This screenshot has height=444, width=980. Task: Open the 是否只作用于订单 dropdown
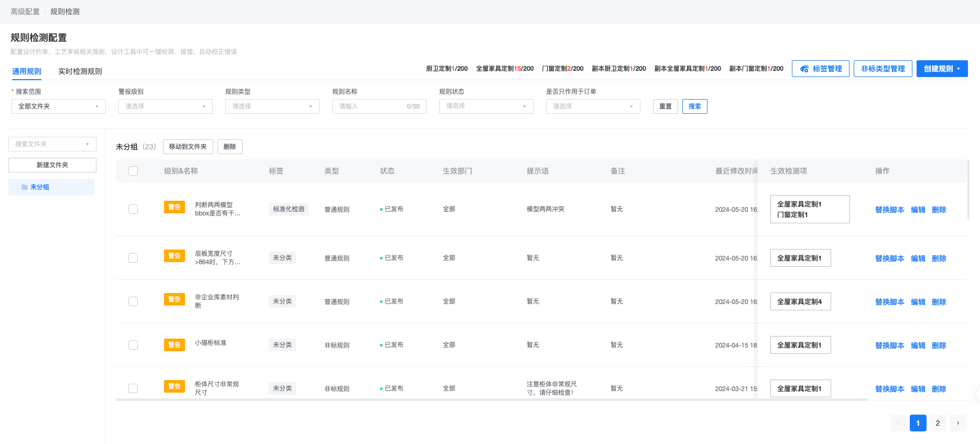(593, 106)
